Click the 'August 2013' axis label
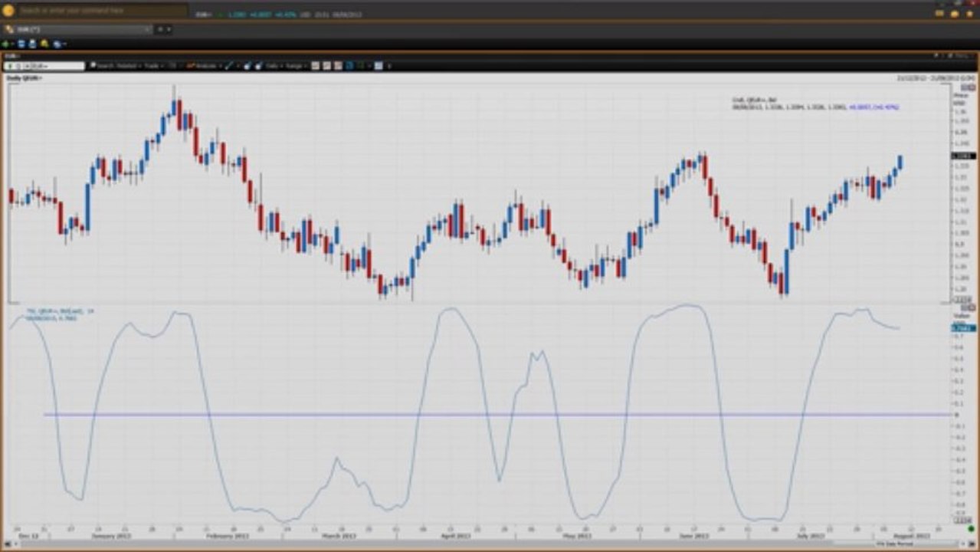980x552 pixels. click(913, 537)
